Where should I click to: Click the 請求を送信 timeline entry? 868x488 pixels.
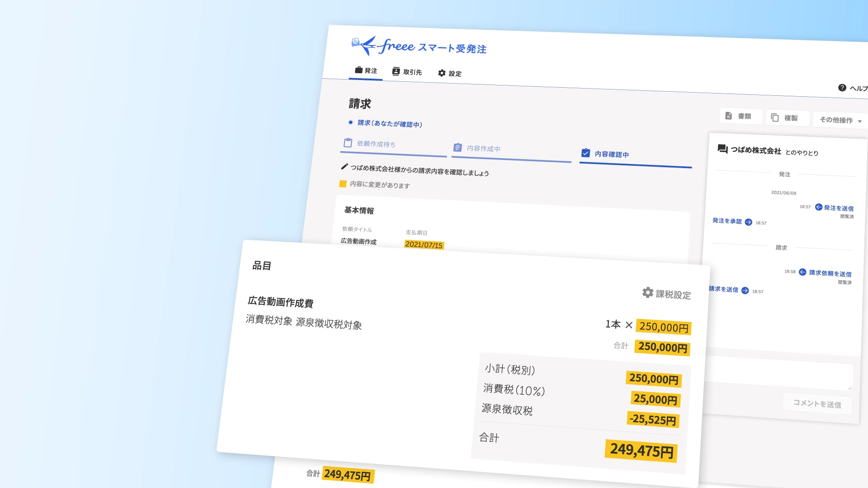click(723, 289)
